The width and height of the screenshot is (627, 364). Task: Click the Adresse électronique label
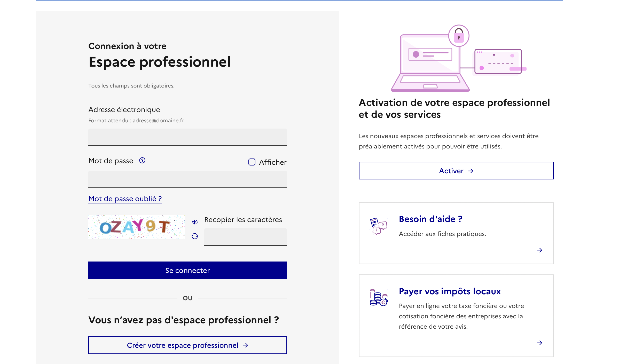124,110
